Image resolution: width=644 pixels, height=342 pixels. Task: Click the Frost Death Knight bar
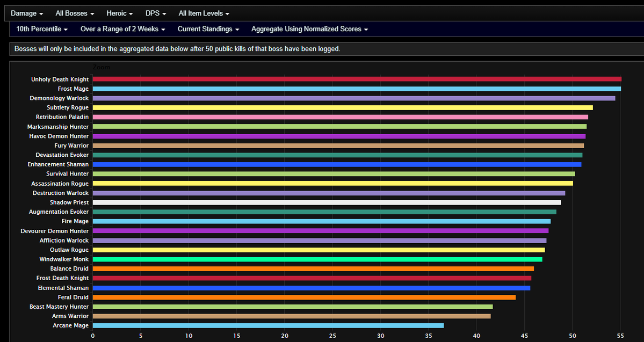coord(312,278)
